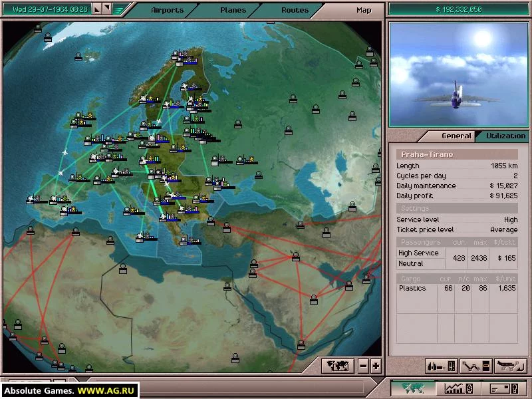532x399 pixels.
Task: Open the route service settings icon
Action: (441, 366)
